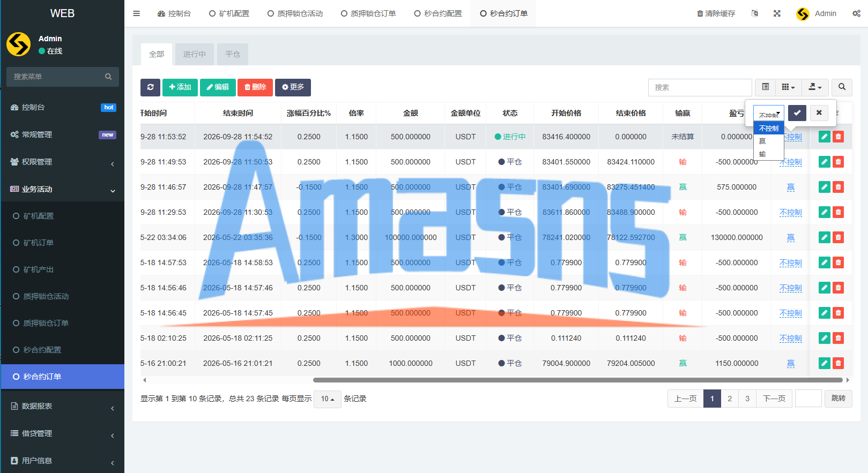868x473 pixels.
Task: Delete the row starting 5-18 02:10:25
Action: tap(839, 338)
